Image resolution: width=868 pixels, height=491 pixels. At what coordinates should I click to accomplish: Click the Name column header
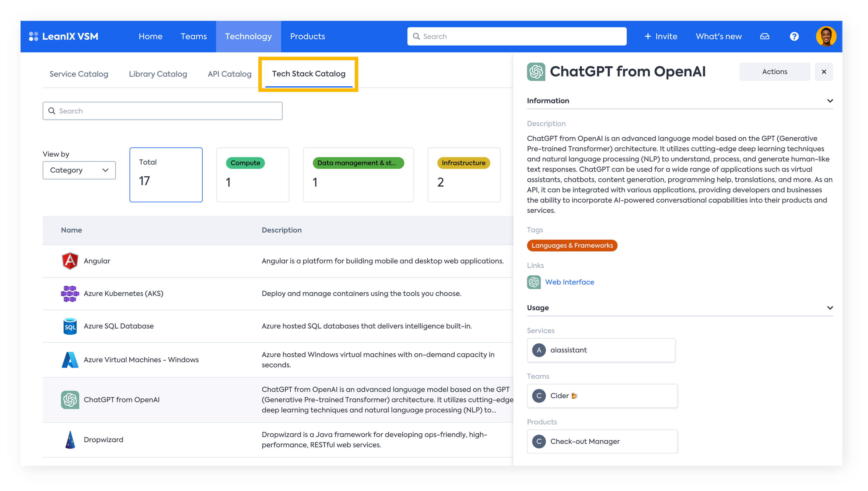[x=71, y=230]
